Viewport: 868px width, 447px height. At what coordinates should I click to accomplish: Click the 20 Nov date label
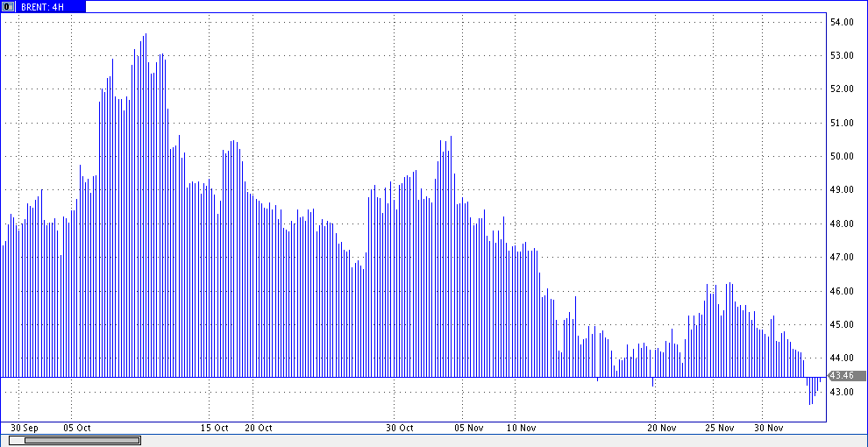point(662,429)
